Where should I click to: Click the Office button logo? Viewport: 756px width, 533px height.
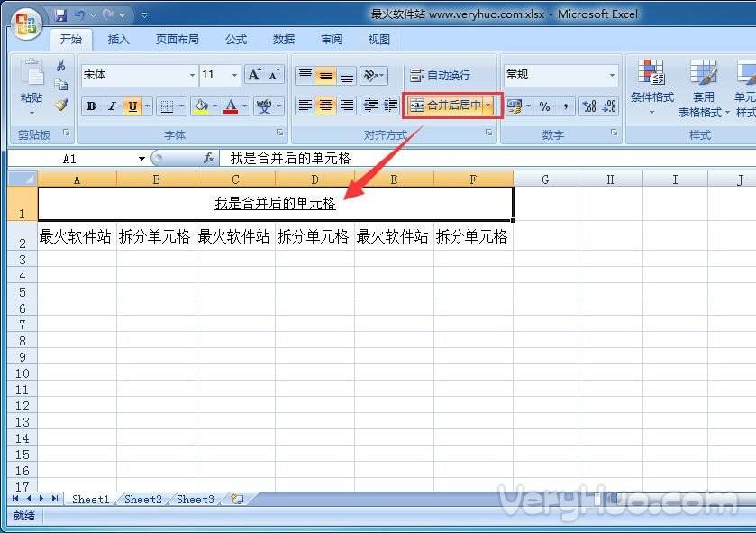[x=27, y=23]
